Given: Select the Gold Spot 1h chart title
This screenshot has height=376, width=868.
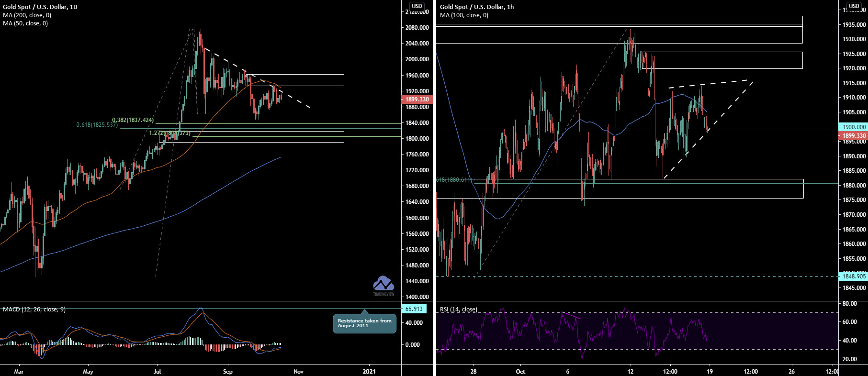Looking at the screenshot, I should point(476,7).
